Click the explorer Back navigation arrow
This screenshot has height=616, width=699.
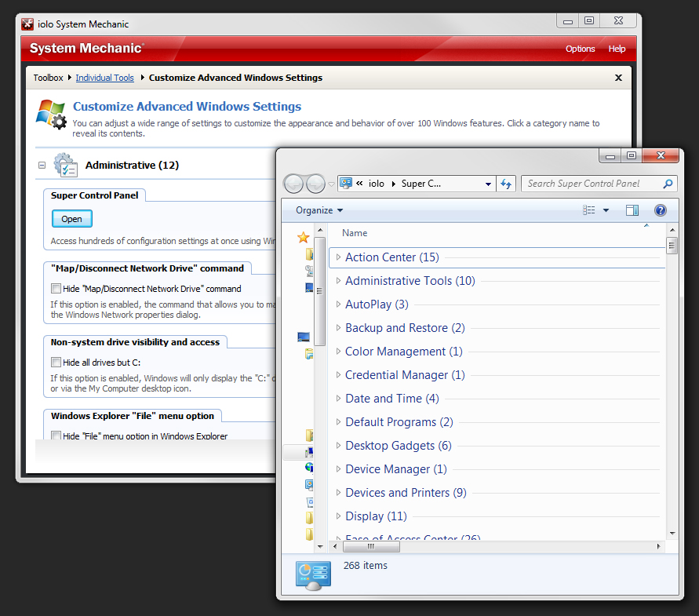click(x=293, y=184)
